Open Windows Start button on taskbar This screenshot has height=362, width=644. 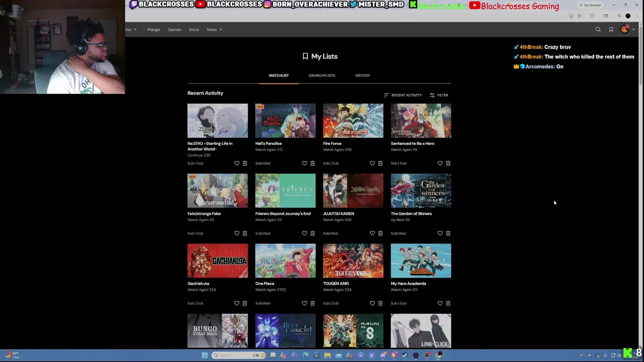(205, 355)
